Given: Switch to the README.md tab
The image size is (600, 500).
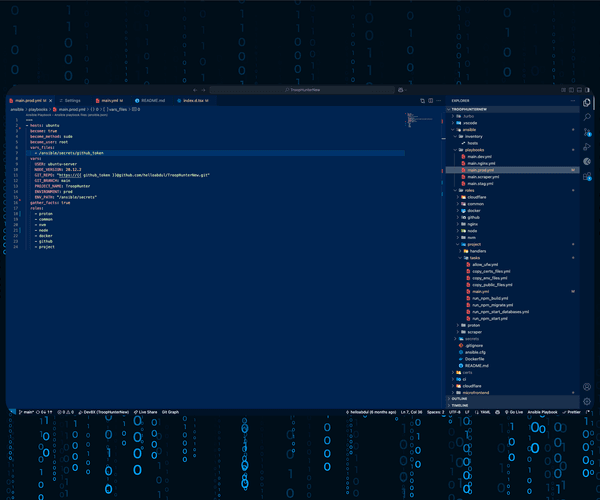Looking at the screenshot, I should coord(150,101).
